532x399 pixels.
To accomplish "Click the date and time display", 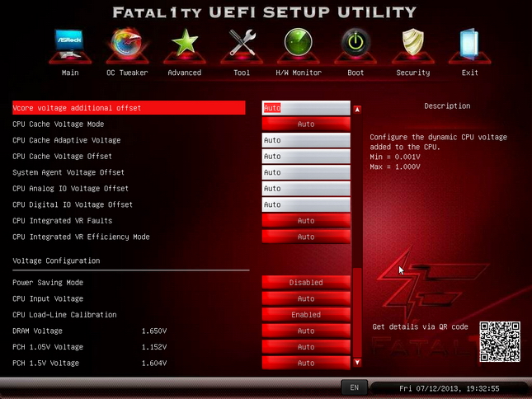I will click(x=450, y=388).
